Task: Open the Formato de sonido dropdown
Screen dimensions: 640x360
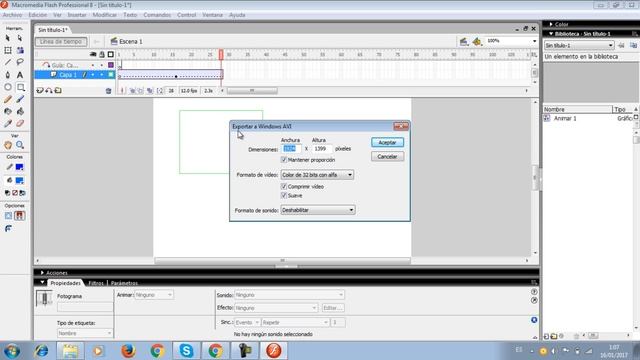Action: [x=318, y=210]
